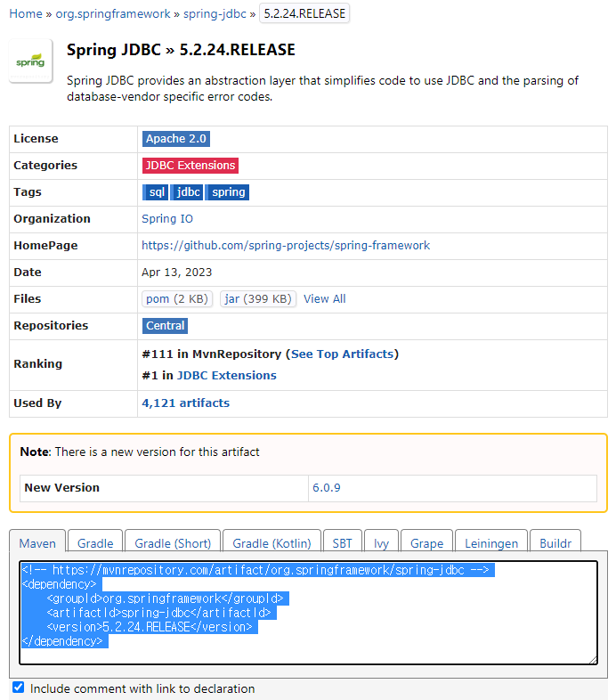Switch to the Maven tab

coord(37,543)
